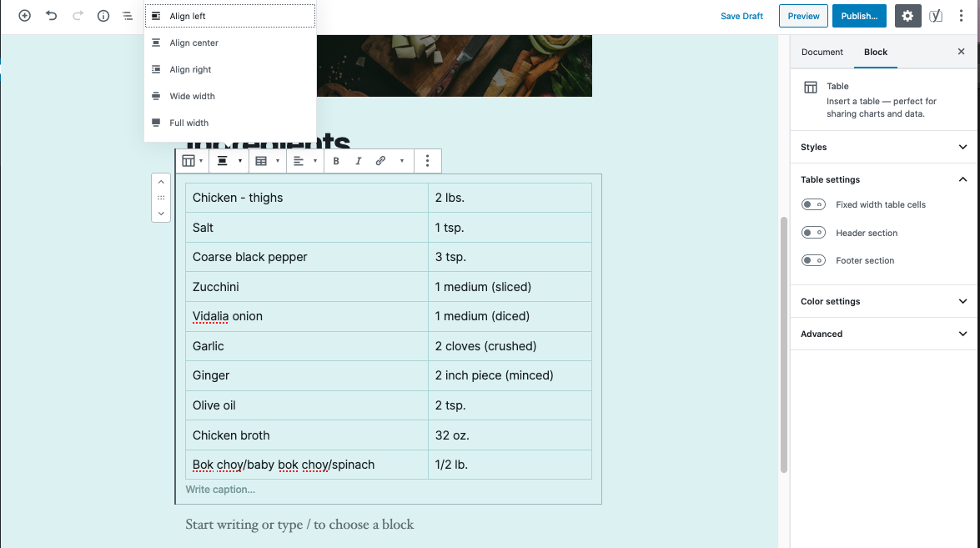Viewport: 980px width, 548px height.
Task: Expand the Advanced panel
Action: (x=884, y=334)
